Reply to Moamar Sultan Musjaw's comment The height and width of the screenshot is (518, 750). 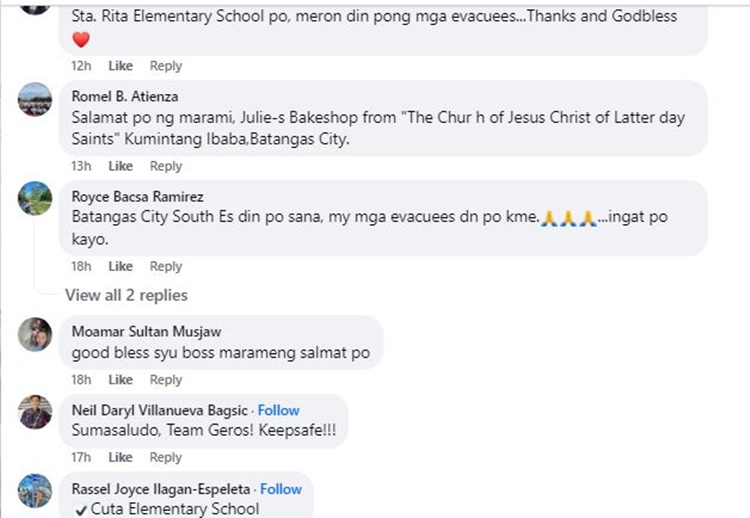(166, 380)
